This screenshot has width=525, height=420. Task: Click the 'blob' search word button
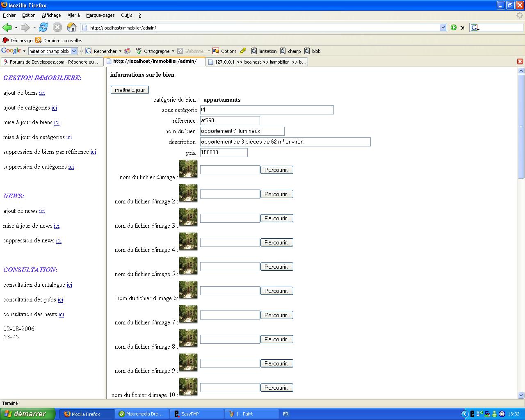pyautogui.click(x=313, y=51)
